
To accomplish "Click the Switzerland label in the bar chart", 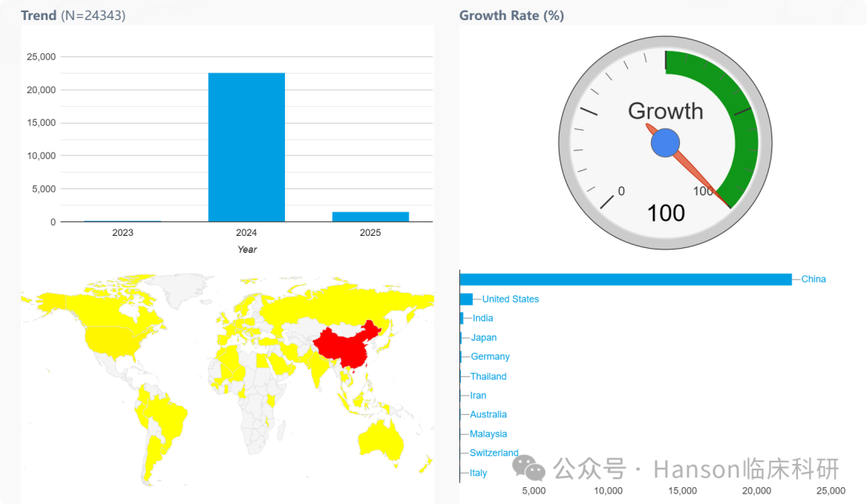I will point(495,453).
